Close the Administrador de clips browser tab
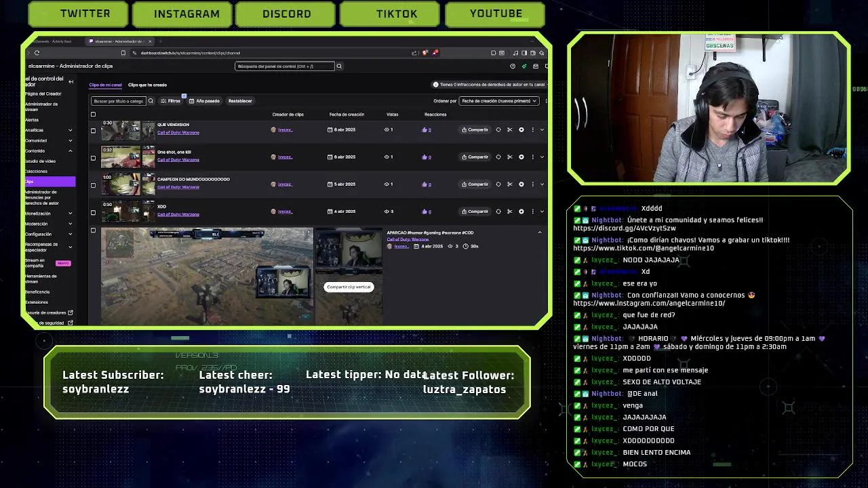The image size is (868, 488). pyautogui.click(x=150, y=41)
